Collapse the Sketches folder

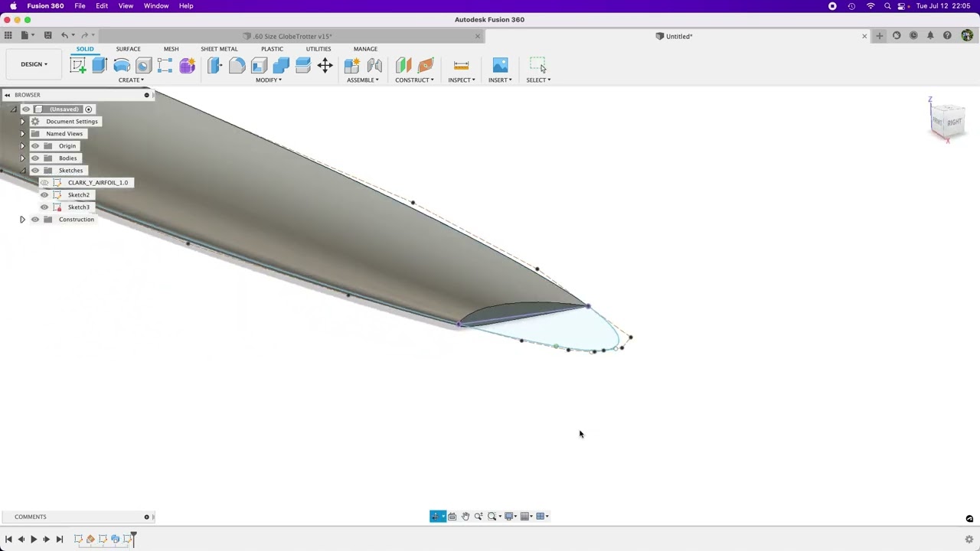coord(22,171)
